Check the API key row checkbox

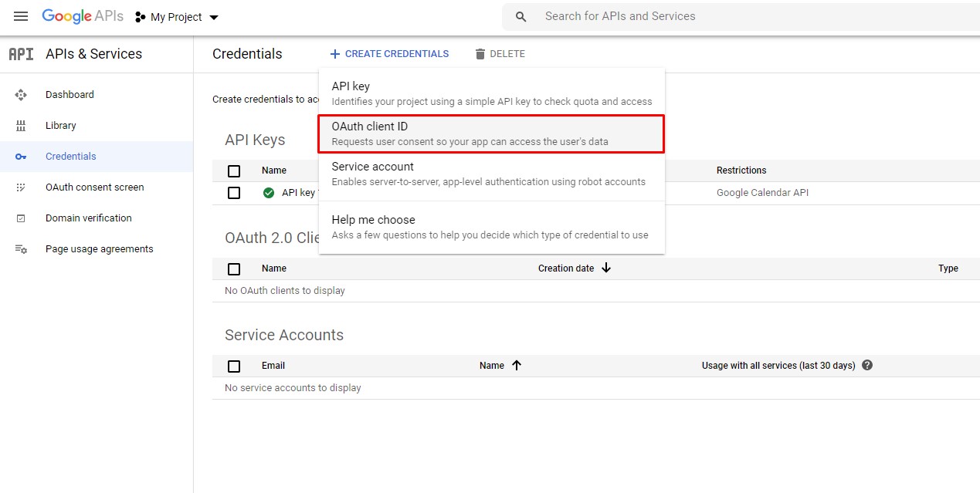234,192
